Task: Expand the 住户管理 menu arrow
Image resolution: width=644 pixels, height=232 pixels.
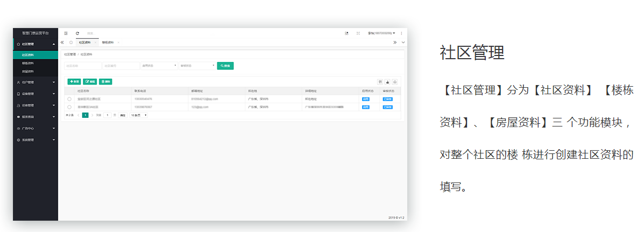Action: click(x=54, y=82)
